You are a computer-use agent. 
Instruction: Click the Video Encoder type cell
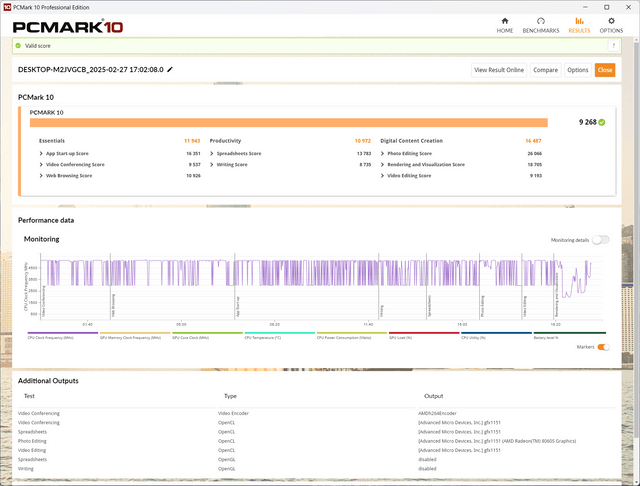(x=233, y=413)
